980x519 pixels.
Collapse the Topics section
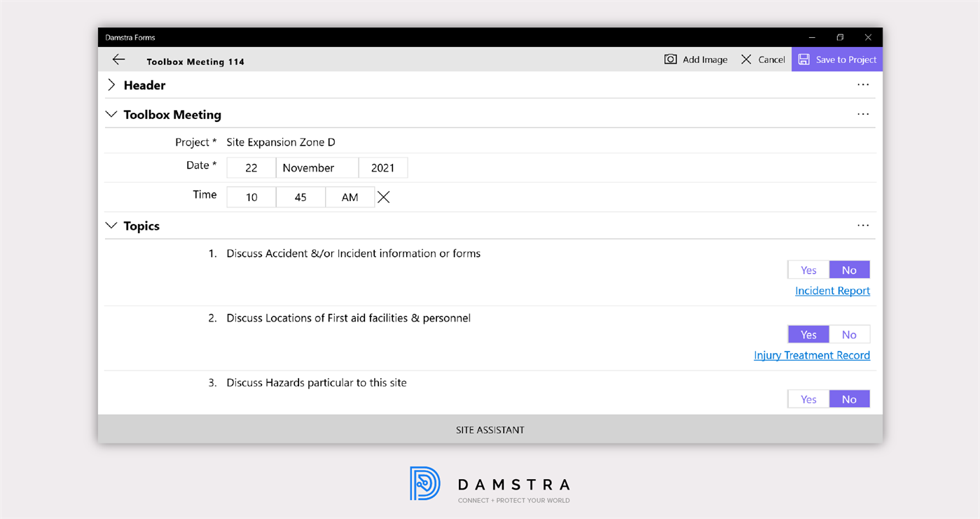pyautogui.click(x=111, y=226)
